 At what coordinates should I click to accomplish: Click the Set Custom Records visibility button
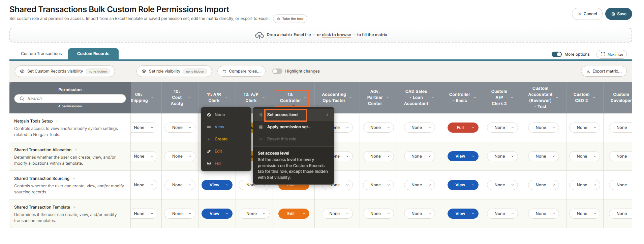coord(65,71)
